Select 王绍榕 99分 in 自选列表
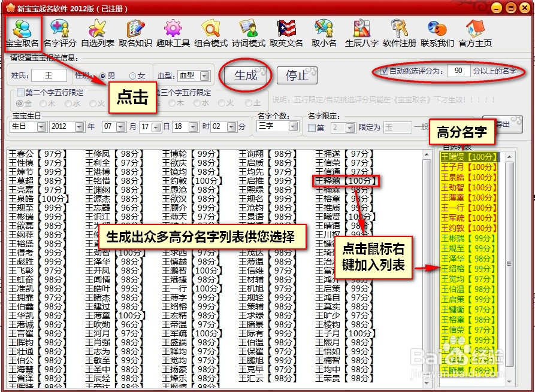535x392 pixels. point(469,269)
